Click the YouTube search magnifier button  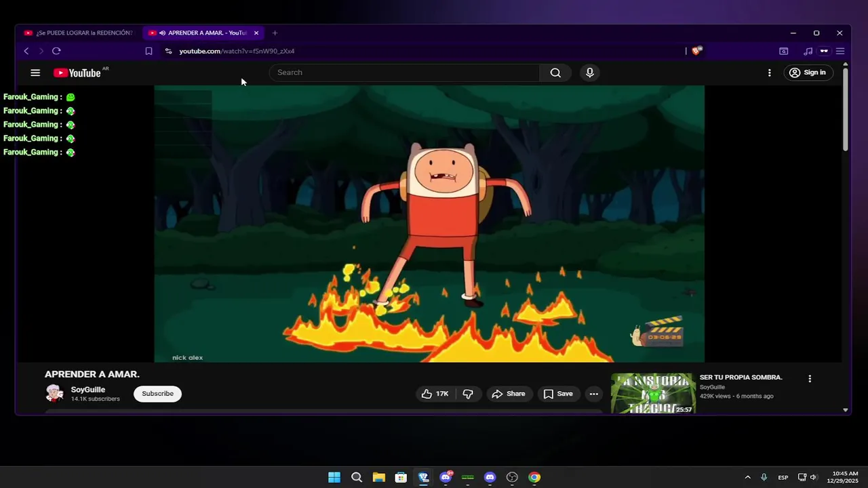coord(555,73)
